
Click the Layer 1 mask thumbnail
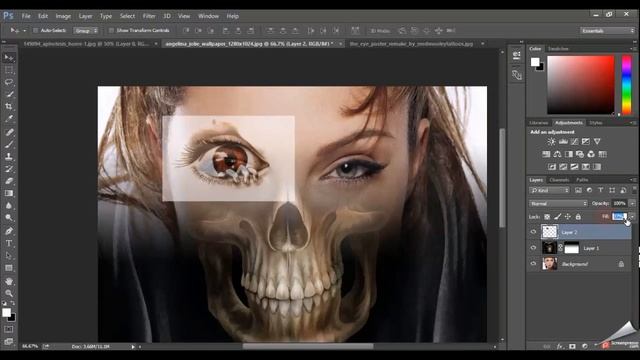tap(571, 248)
